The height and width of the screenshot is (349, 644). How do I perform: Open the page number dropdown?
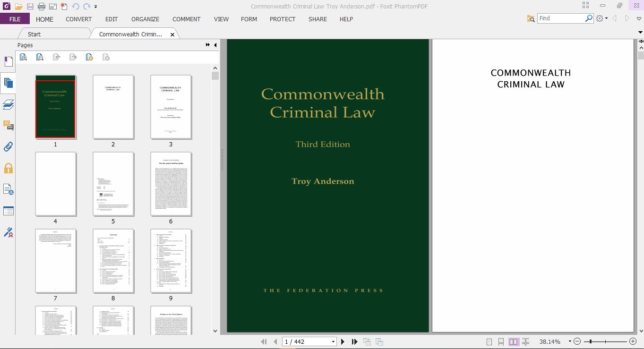333,341
